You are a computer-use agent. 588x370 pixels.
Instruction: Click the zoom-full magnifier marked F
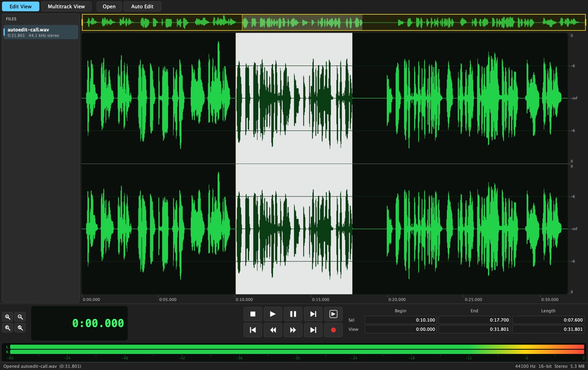pyautogui.click(x=8, y=328)
